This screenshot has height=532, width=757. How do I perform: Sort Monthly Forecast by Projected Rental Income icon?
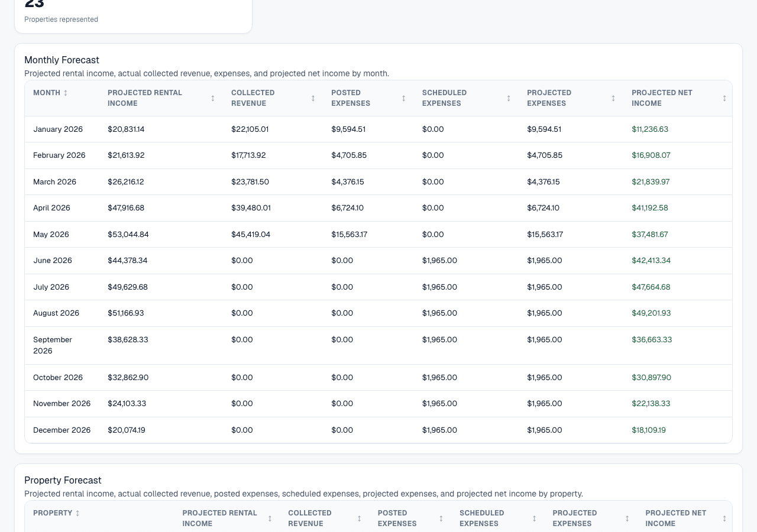pos(213,98)
